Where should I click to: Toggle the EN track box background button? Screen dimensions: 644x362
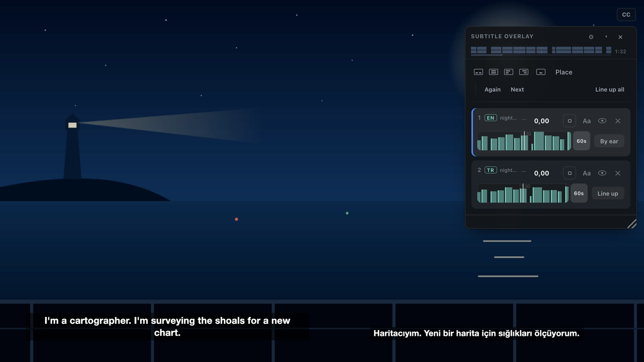pos(570,121)
